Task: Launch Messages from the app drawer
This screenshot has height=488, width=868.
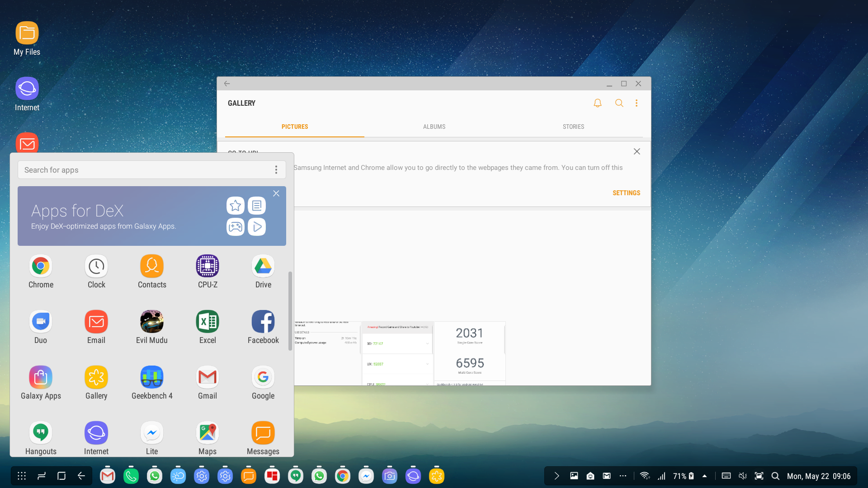Action: point(263,438)
